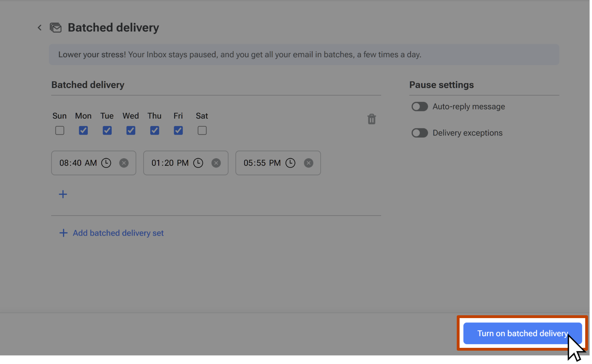
Task: Add another delivery time with plus icon
Action: (63, 194)
